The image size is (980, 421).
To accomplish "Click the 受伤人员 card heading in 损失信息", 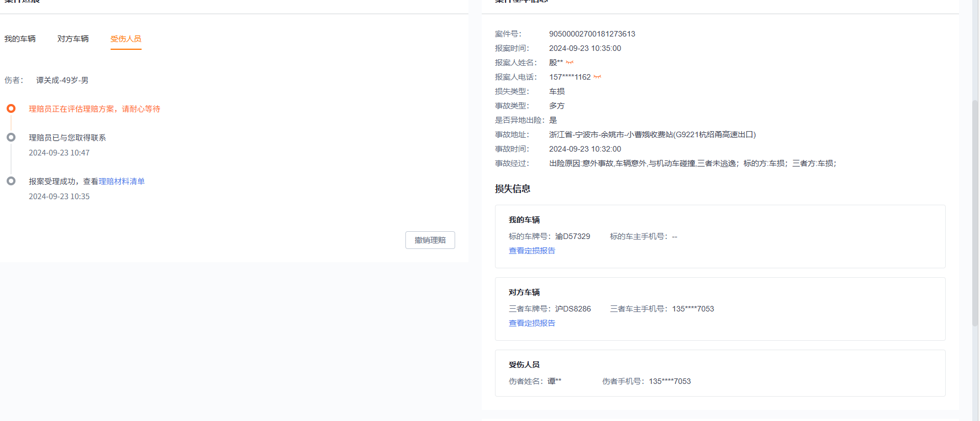I will [x=524, y=365].
